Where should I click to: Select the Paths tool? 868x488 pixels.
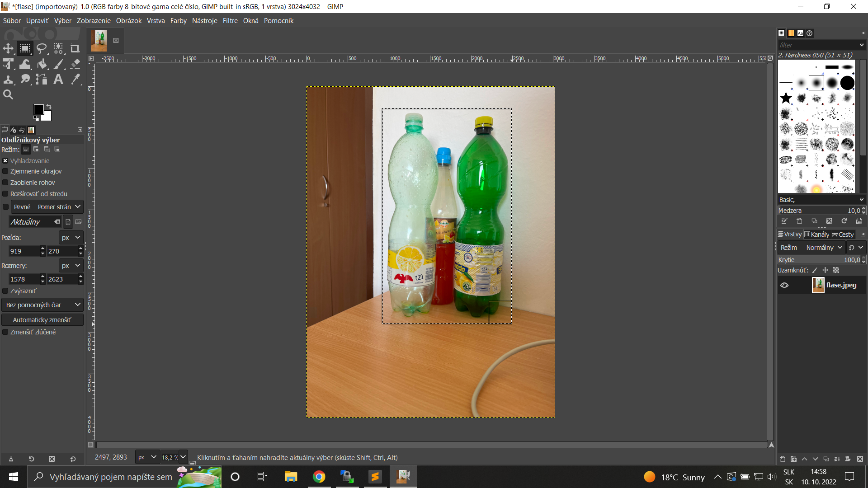pyautogui.click(x=42, y=80)
